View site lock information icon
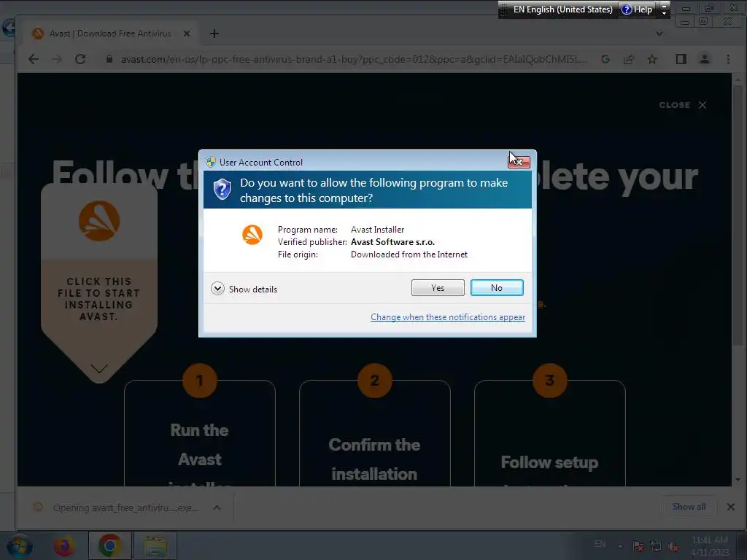The height and width of the screenshot is (560, 747). 109,59
